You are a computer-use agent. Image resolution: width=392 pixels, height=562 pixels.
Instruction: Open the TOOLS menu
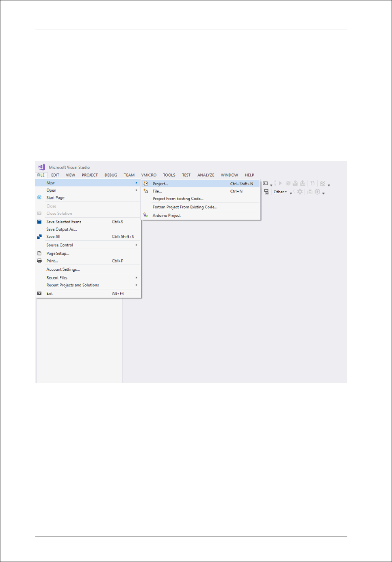coord(169,175)
